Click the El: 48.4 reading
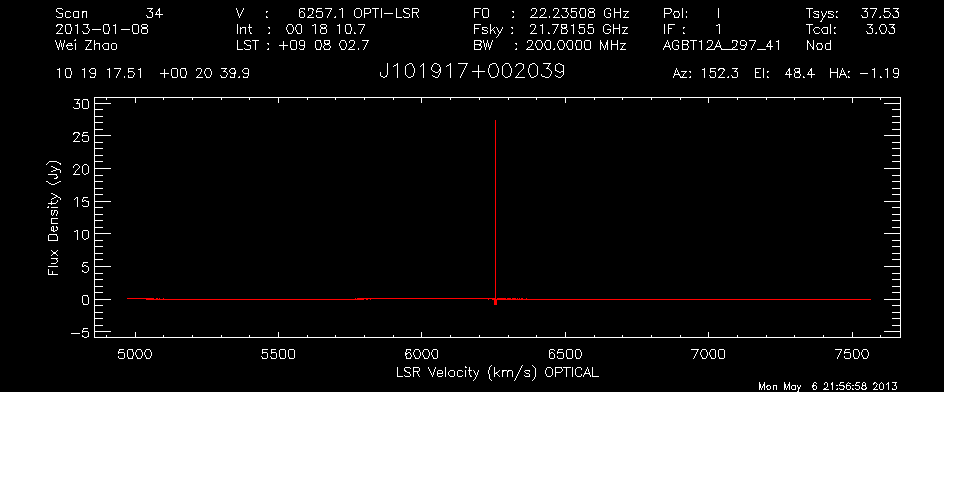Image resolution: width=962 pixels, height=490 pixels. click(x=784, y=74)
